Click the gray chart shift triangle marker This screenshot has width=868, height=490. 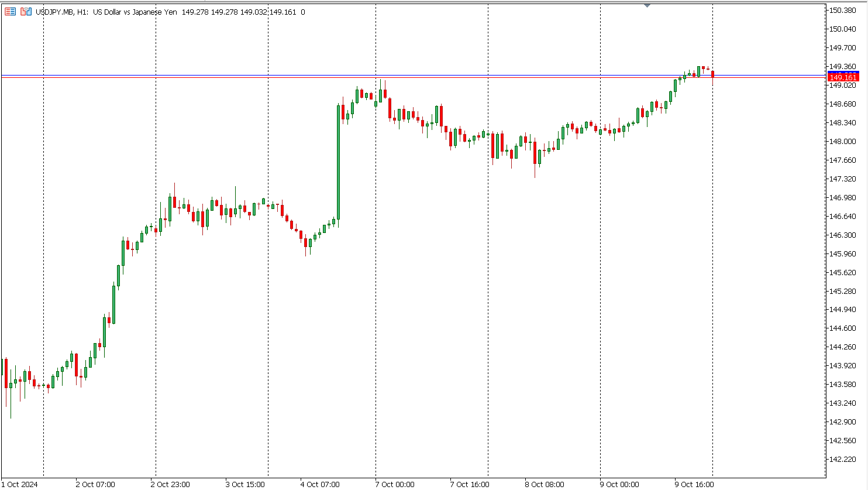coord(647,5)
